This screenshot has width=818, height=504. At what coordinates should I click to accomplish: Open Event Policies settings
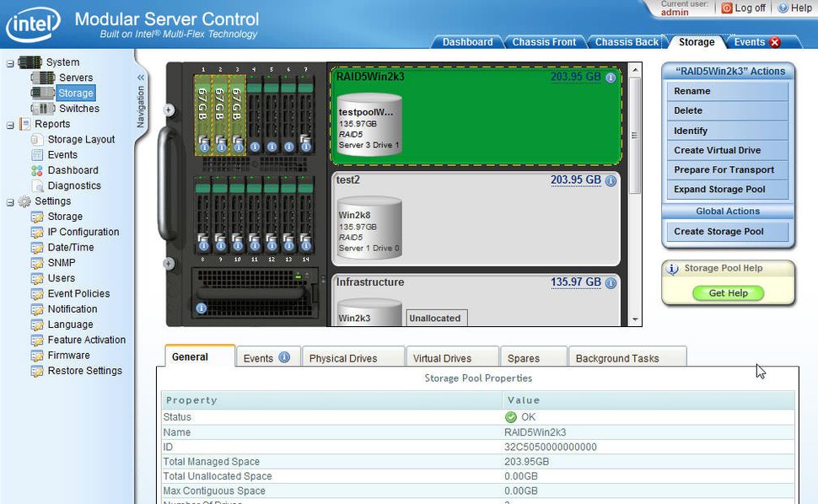(x=78, y=293)
